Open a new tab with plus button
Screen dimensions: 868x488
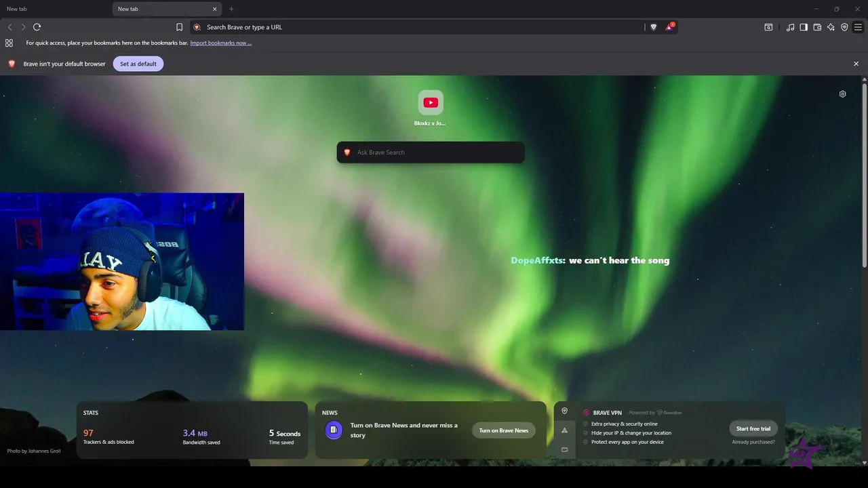click(x=231, y=9)
